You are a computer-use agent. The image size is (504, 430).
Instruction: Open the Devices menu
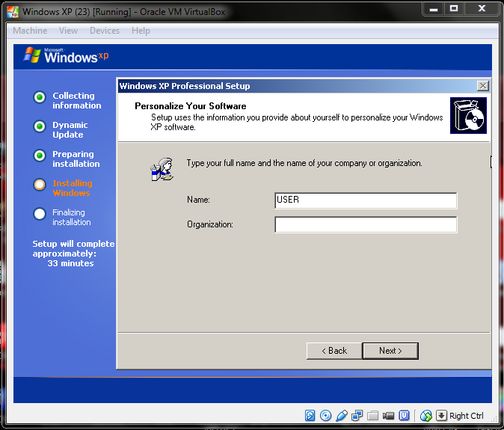pyautogui.click(x=105, y=31)
